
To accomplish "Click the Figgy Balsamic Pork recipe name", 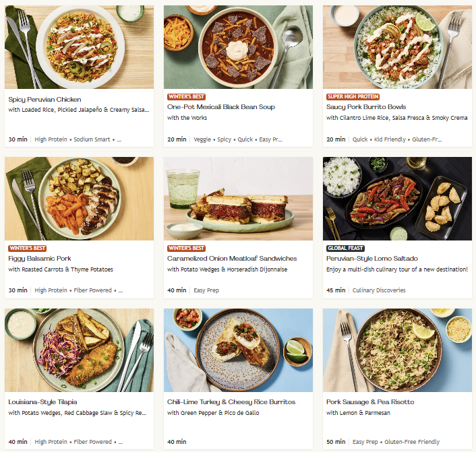I will [x=40, y=259].
